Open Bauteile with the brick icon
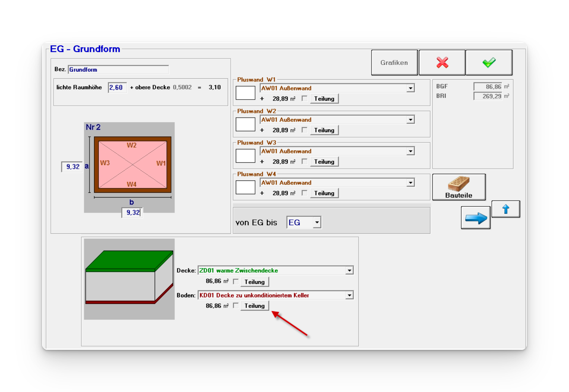Image resolution: width=569 pixels, height=392 pixels. [x=459, y=187]
